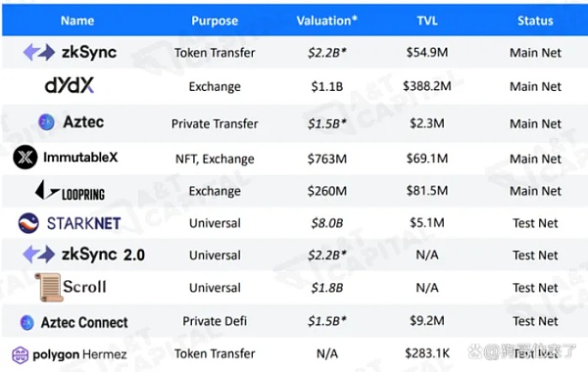Image resolution: width=588 pixels, height=372 pixels.
Task: Select the dYdX logo
Action: (69, 85)
